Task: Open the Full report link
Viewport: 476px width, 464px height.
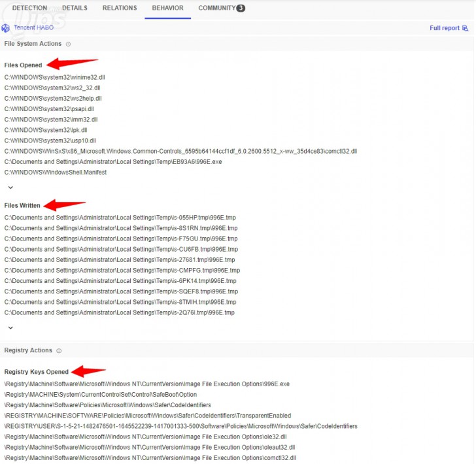Action: pos(445,28)
